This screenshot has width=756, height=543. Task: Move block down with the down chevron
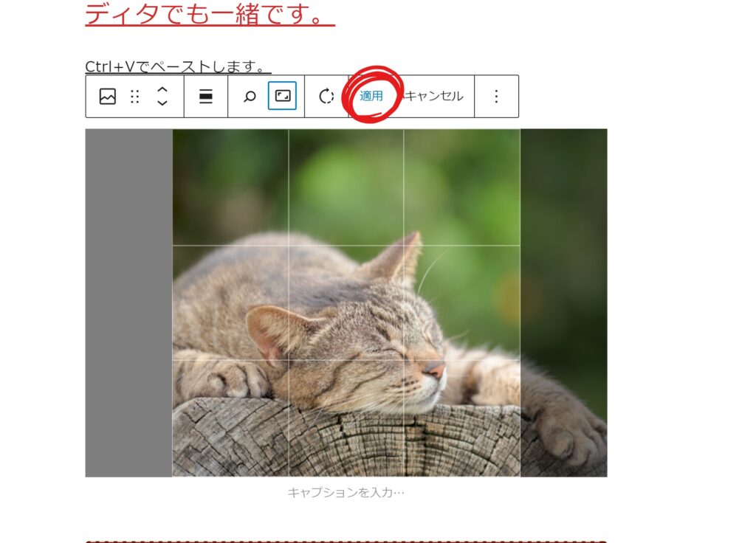[x=162, y=103]
